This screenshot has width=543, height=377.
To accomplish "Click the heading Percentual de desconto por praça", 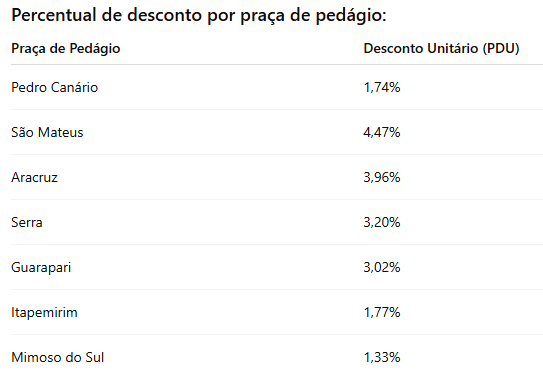I will point(199,16).
